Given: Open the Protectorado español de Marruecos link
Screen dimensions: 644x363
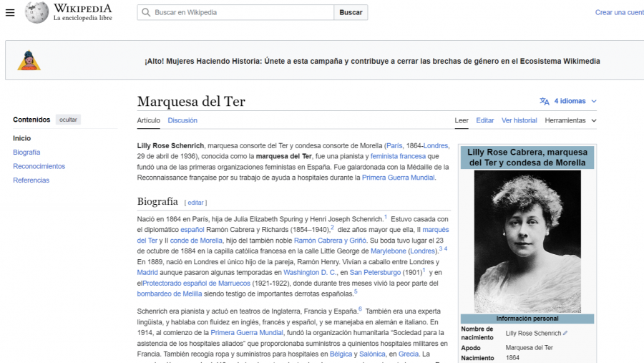Looking at the screenshot, I should click(x=196, y=284).
